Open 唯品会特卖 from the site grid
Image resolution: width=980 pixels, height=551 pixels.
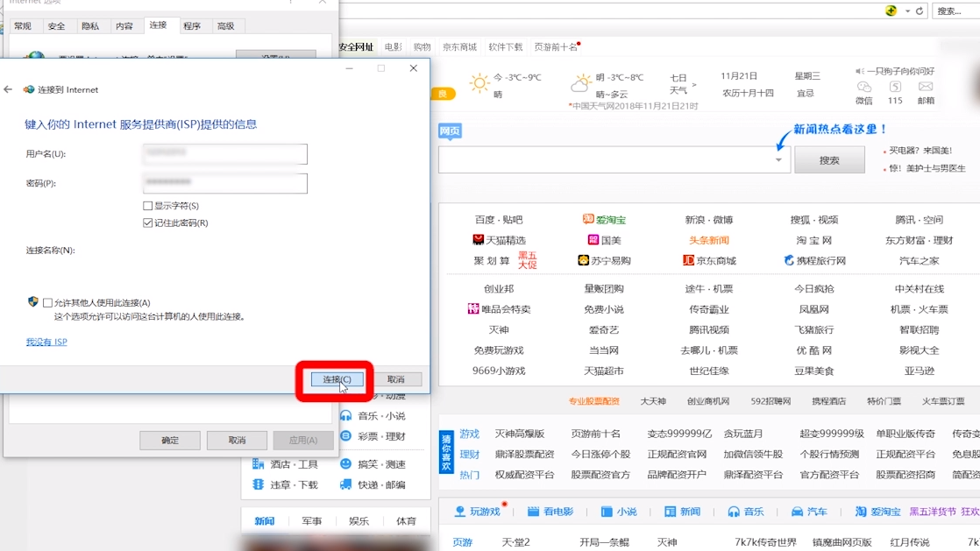(x=499, y=308)
